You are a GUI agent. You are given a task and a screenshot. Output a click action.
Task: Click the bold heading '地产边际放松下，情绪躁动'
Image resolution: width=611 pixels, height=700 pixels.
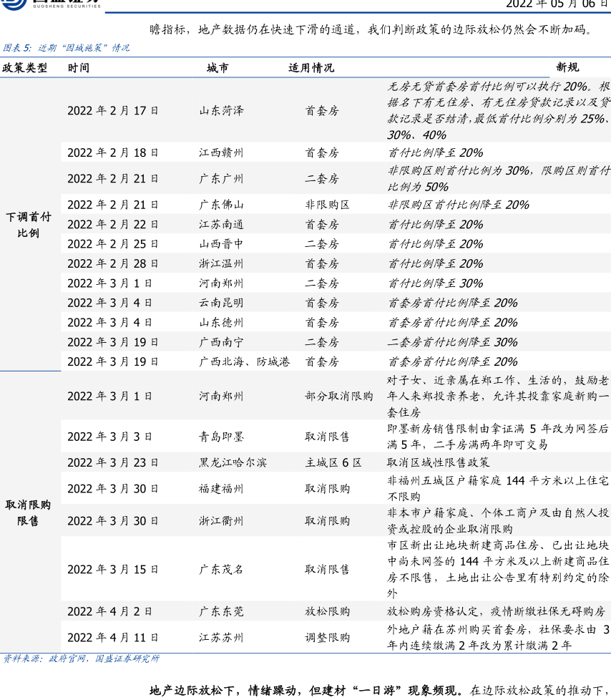coord(223,691)
